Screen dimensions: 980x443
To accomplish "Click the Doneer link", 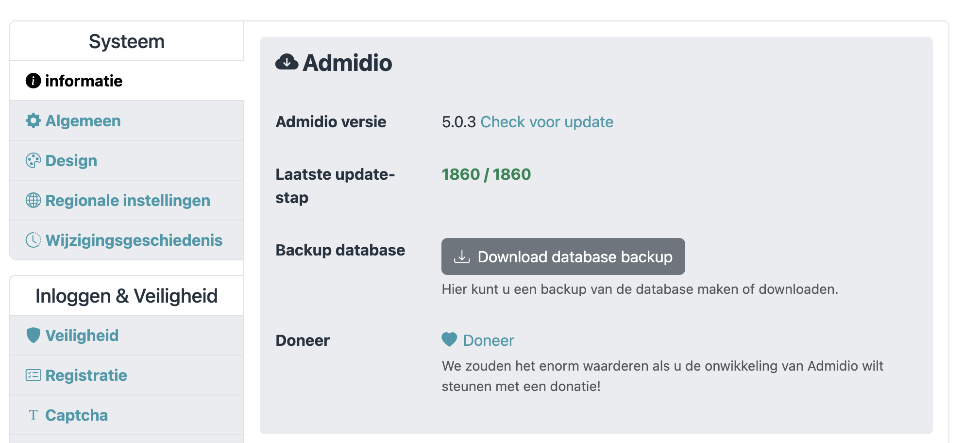I will [489, 340].
